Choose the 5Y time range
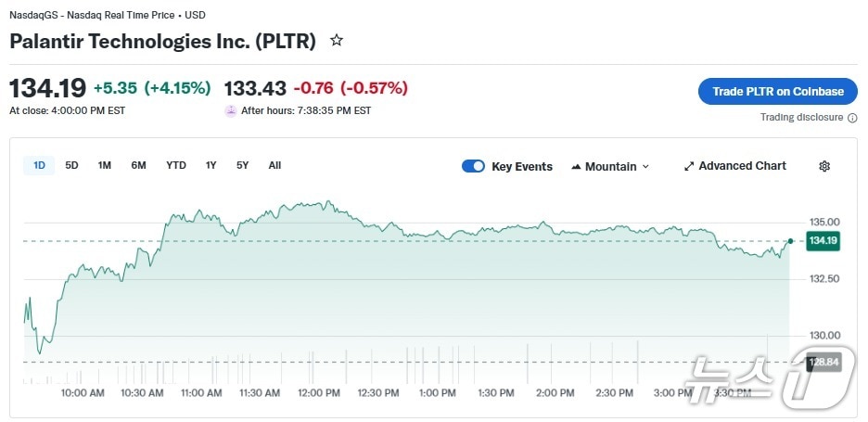This screenshot has width=868, height=422. coord(242,166)
